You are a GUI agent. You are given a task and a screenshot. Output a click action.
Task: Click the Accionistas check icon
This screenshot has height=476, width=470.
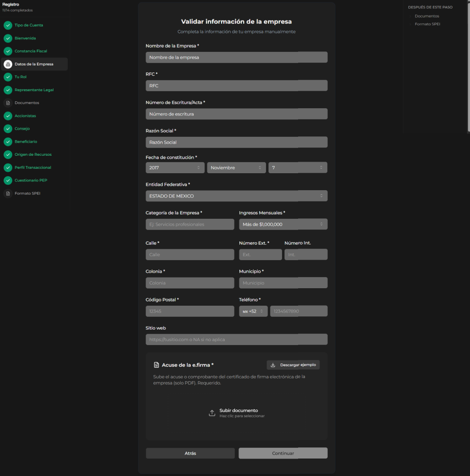pos(8,115)
